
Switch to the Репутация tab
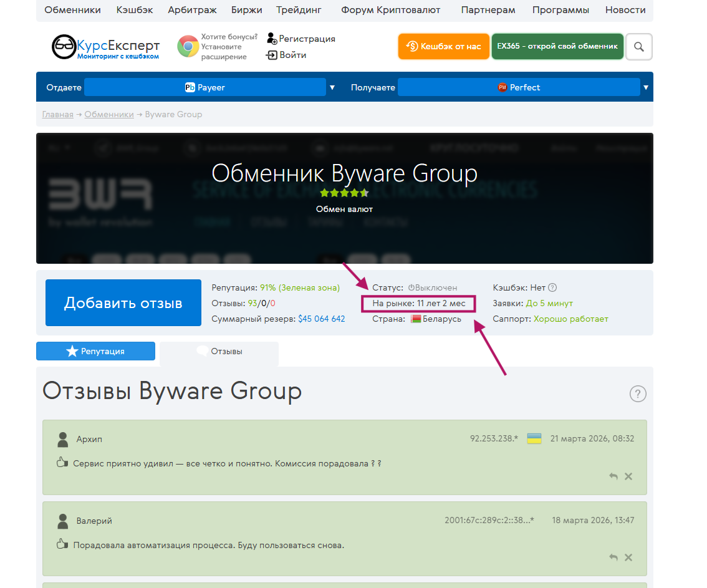click(x=95, y=351)
